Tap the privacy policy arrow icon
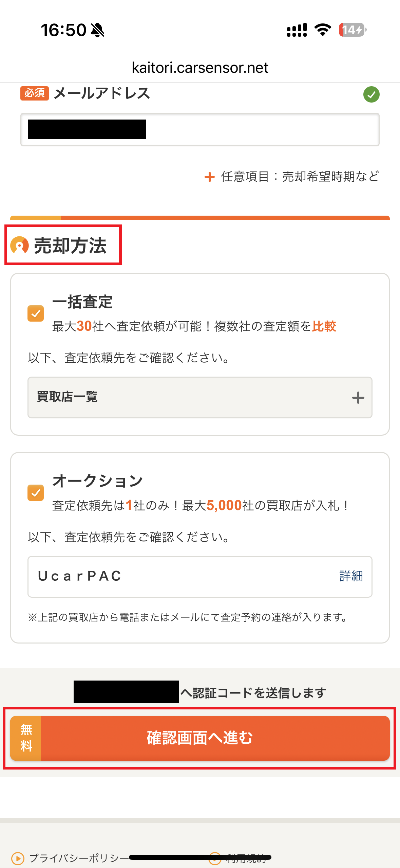Image resolution: width=400 pixels, height=868 pixels. point(18,858)
